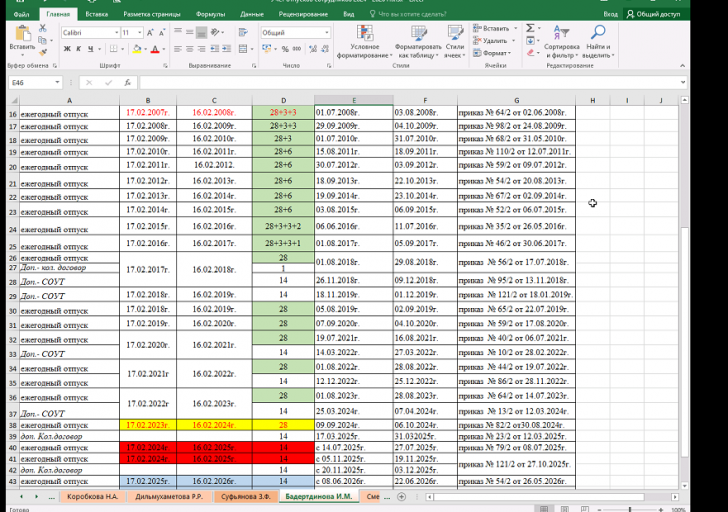
Task: Open the font color dropdown arrow
Action: click(x=164, y=49)
